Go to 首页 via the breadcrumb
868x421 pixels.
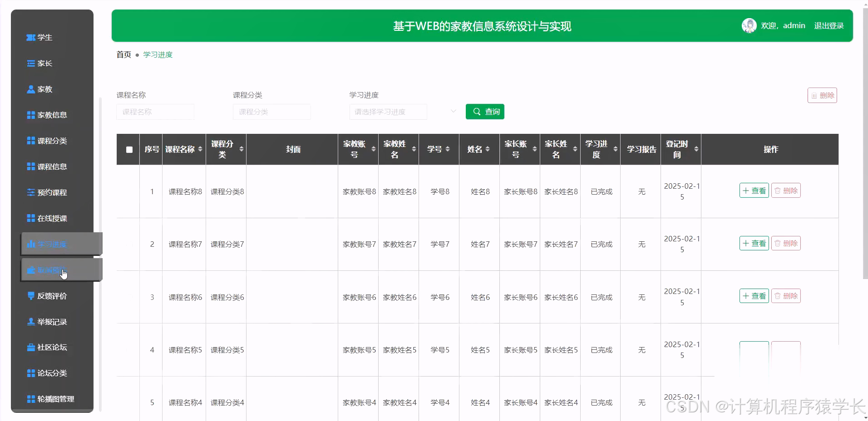coord(123,54)
